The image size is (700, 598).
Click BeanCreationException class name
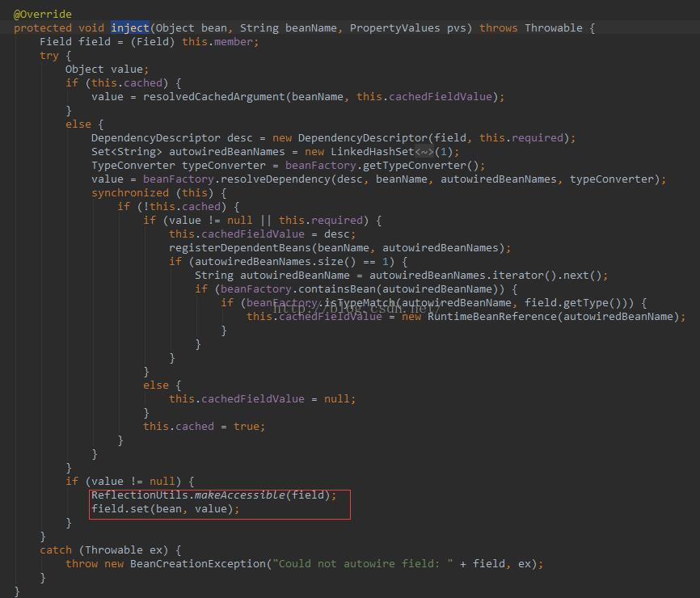point(198,564)
